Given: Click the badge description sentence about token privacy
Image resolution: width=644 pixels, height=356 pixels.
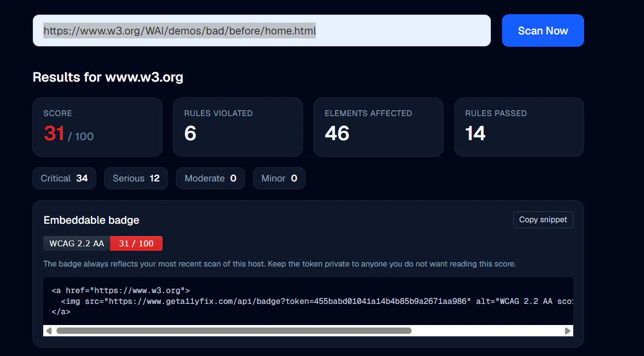Looking at the screenshot, I should [280, 264].
